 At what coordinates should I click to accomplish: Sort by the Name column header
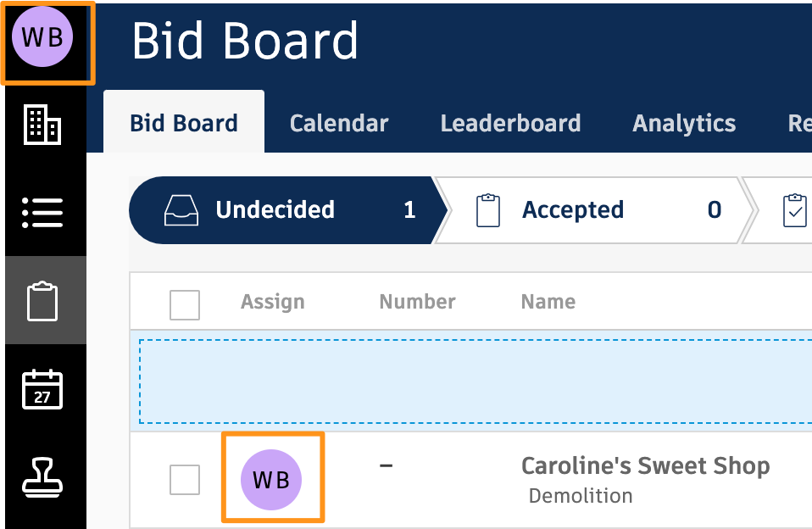[548, 302]
